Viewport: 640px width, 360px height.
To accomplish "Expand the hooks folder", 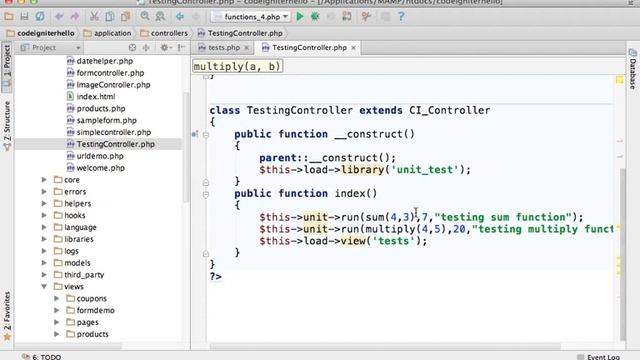I will pyautogui.click(x=44, y=215).
